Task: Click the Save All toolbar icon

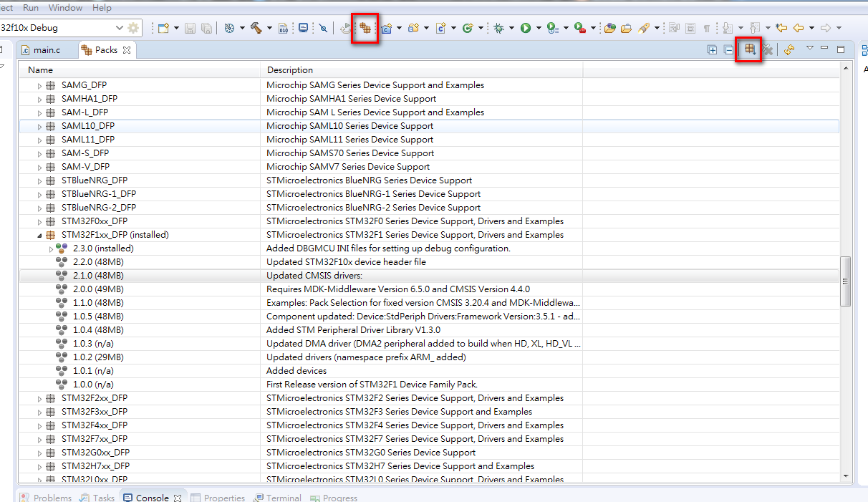Action: coord(206,28)
